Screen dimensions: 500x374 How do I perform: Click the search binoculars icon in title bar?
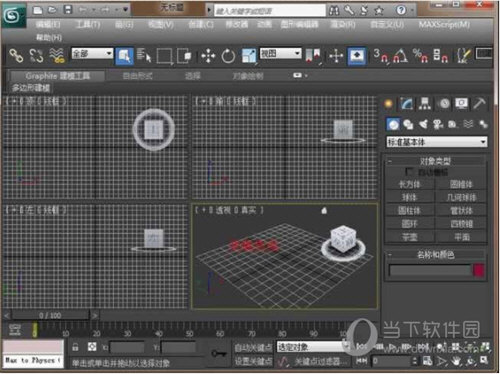334,11
